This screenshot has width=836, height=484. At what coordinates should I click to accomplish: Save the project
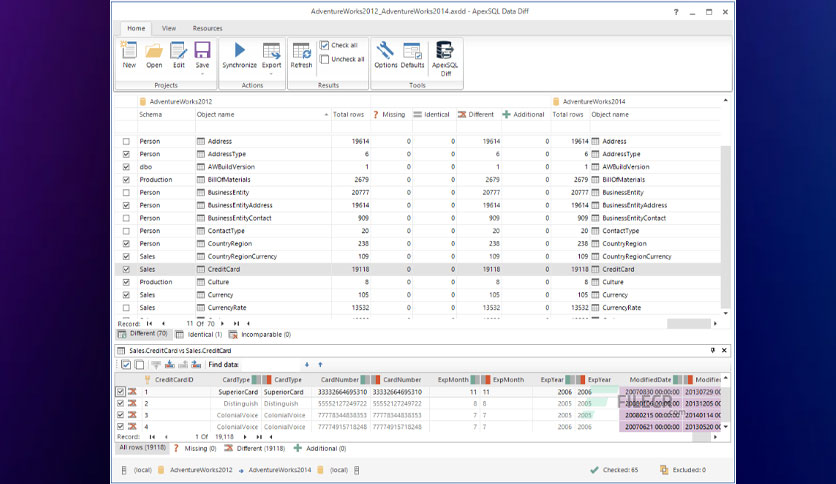click(202, 55)
